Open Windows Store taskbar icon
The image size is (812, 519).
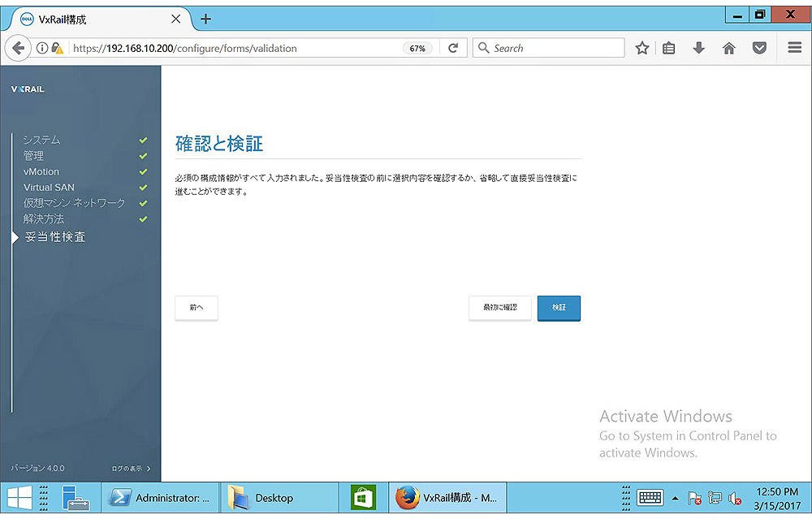[363, 498]
